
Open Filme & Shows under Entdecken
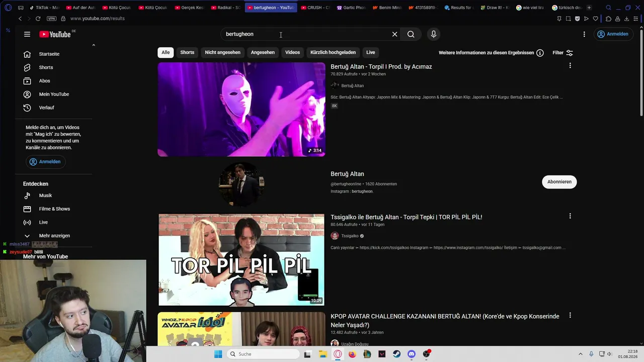click(54, 209)
